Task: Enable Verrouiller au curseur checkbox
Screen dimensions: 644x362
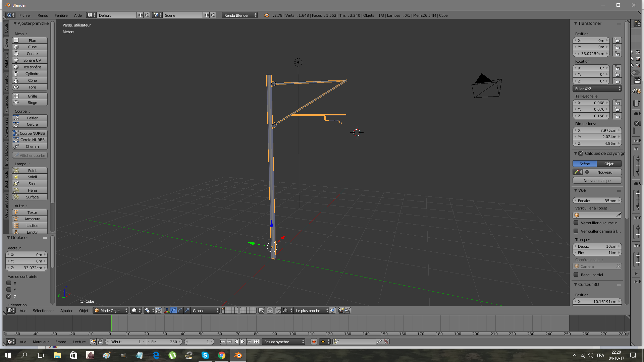Action: (576, 223)
